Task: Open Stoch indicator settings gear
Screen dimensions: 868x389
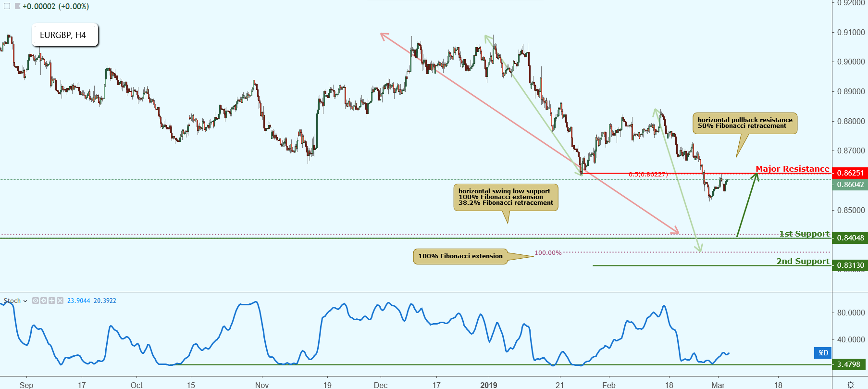Action: click(44, 301)
